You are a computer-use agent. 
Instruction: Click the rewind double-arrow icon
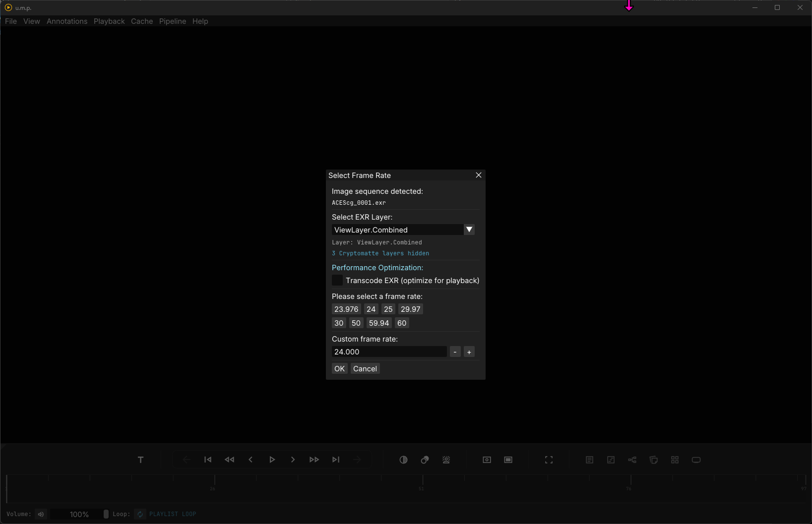coord(229,460)
